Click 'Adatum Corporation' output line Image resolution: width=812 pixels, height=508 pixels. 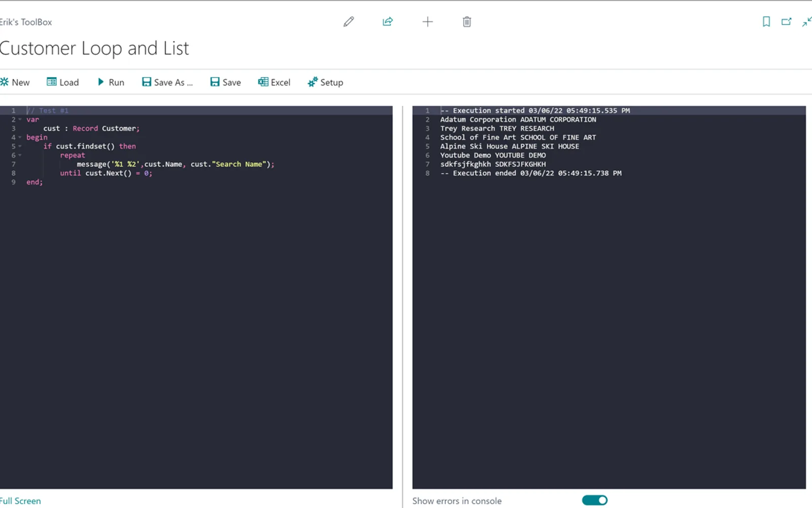pyautogui.click(x=518, y=119)
